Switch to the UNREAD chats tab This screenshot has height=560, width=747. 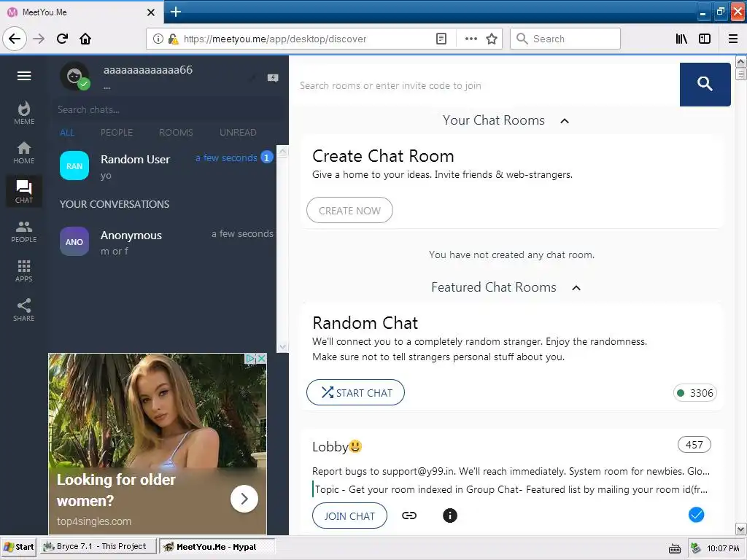click(x=238, y=133)
